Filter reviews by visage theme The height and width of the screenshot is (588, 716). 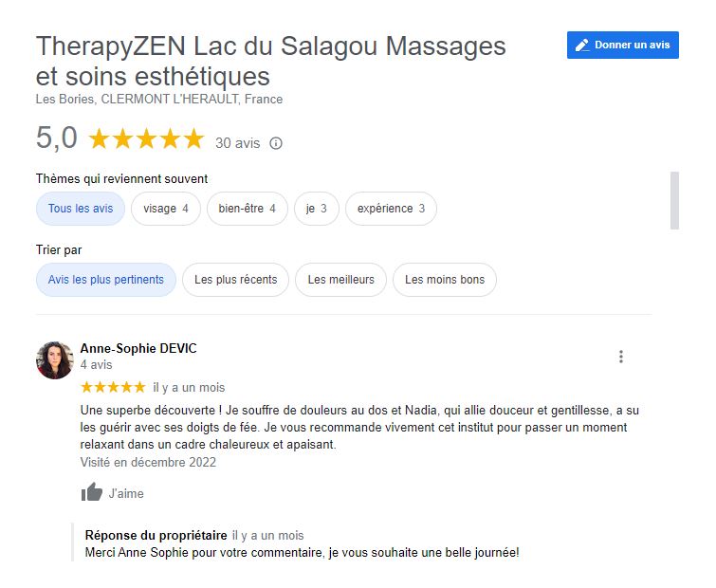pyautogui.click(x=166, y=209)
